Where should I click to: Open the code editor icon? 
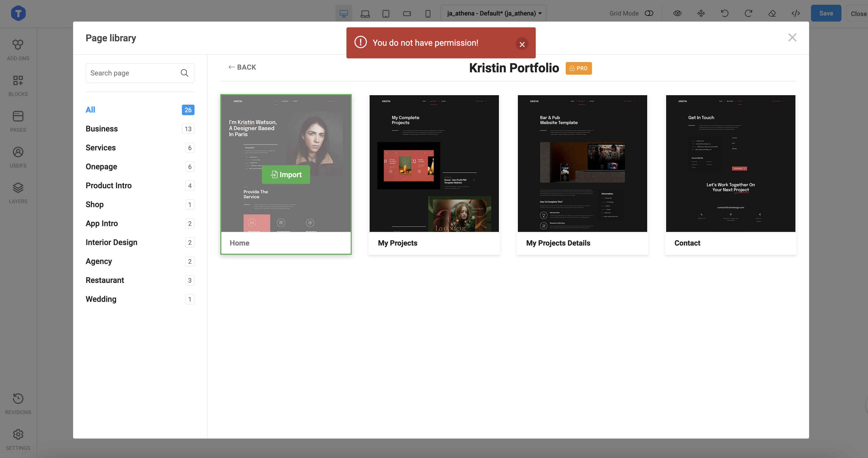(x=795, y=13)
